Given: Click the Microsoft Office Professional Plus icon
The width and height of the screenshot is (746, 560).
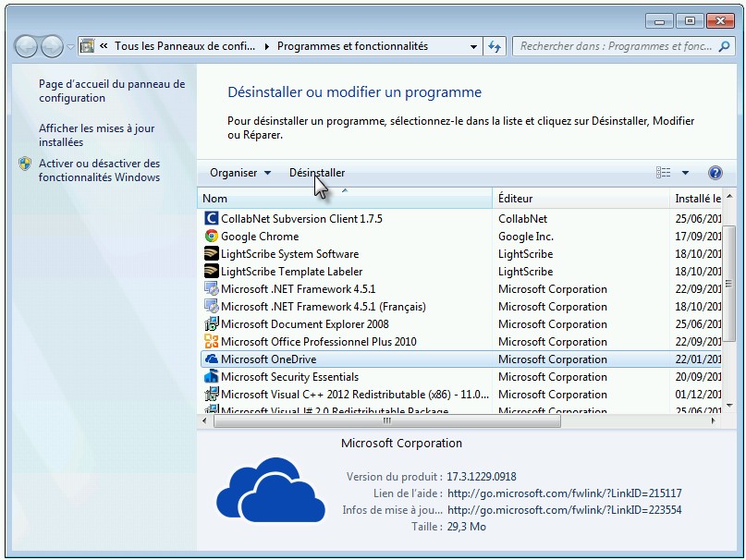Looking at the screenshot, I should 211,342.
